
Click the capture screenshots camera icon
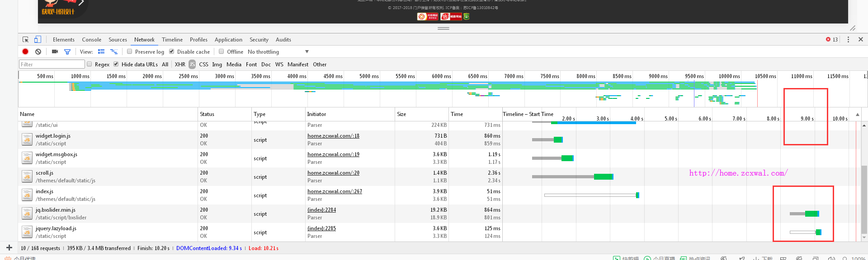click(x=55, y=52)
